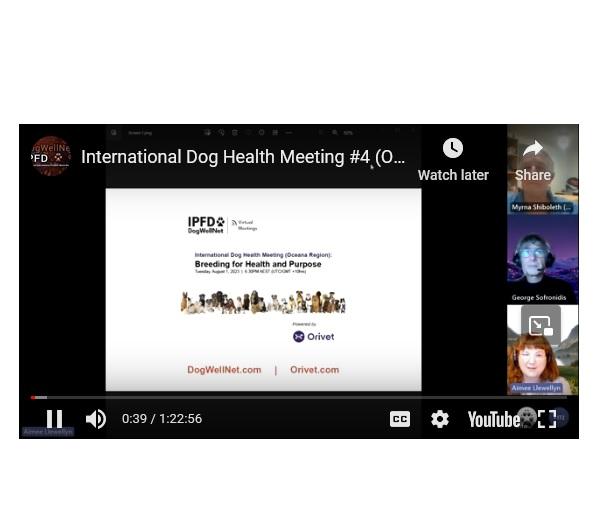
Task: Toggle closed captions with the CC button
Action: pyautogui.click(x=400, y=419)
